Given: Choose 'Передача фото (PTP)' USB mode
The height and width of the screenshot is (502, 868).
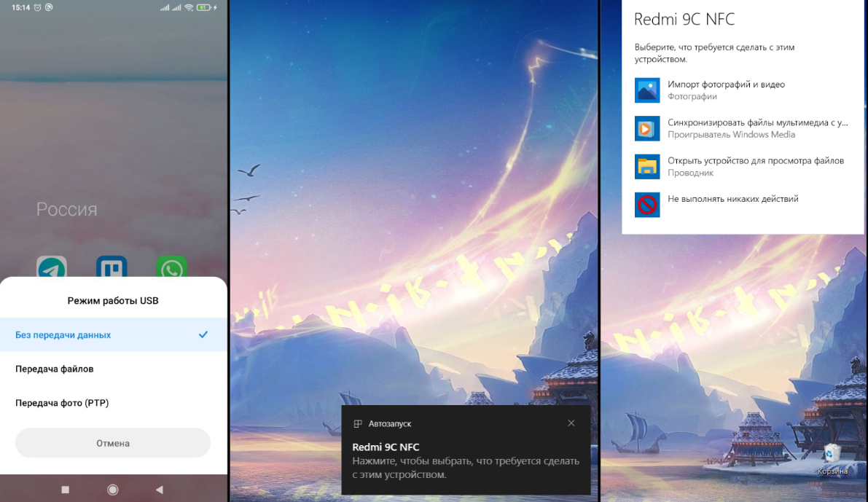Looking at the screenshot, I should 114,403.
